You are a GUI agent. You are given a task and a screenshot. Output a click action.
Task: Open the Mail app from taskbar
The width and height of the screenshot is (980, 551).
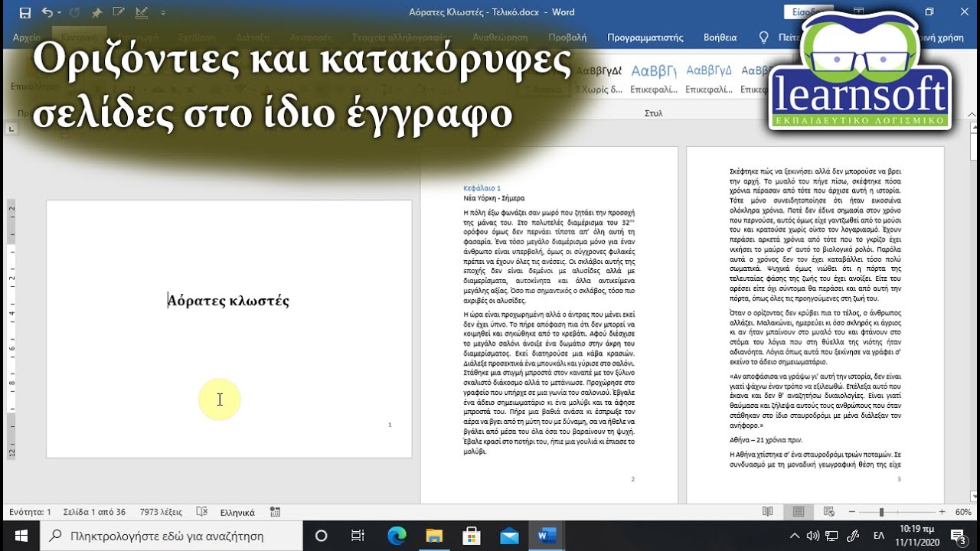coord(509,536)
